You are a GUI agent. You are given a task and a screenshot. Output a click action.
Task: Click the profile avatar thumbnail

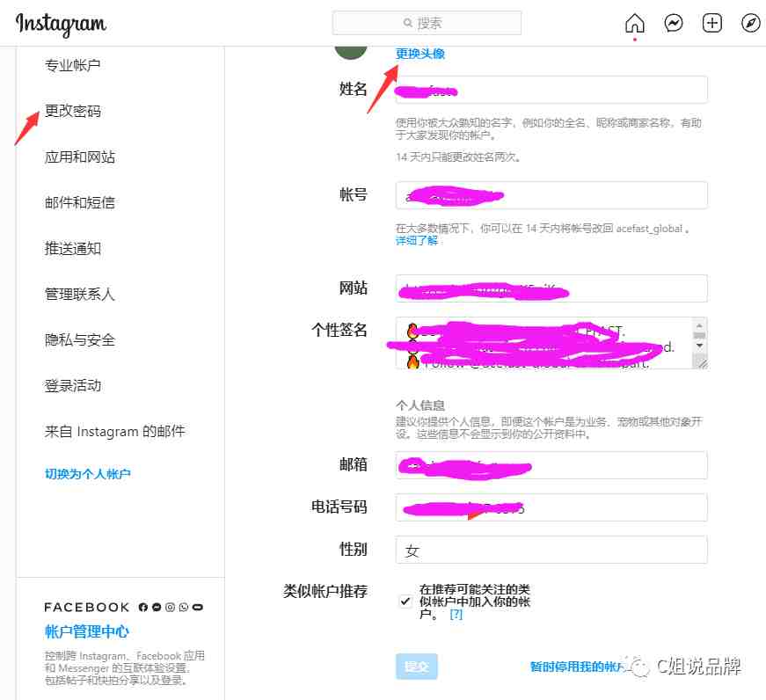click(x=351, y=53)
